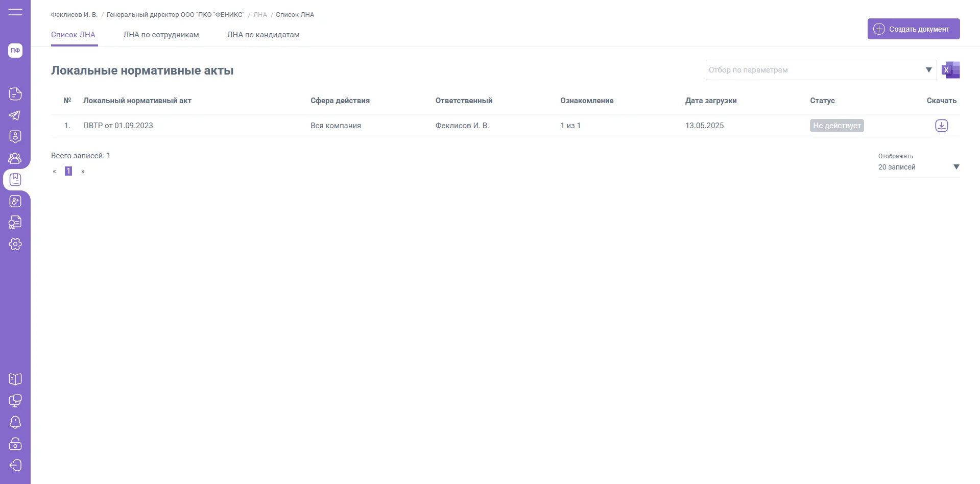Click the 'Феклисов И. В.' breadcrumb link

point(74,15)
